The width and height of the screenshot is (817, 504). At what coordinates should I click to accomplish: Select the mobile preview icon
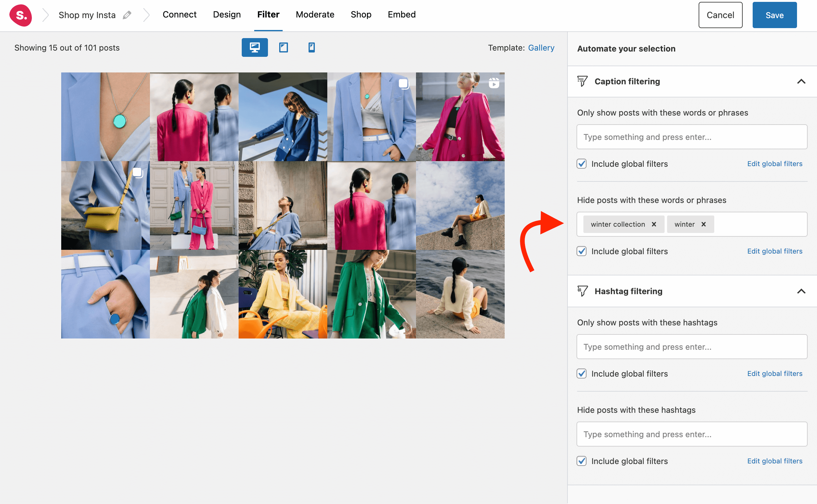(312, 47)
